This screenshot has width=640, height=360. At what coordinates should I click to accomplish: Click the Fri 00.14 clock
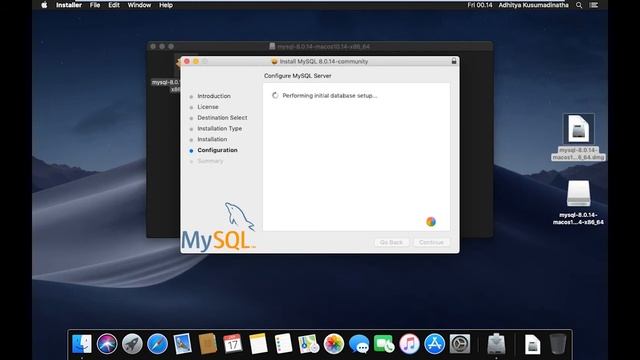click(x=480, y=5)
